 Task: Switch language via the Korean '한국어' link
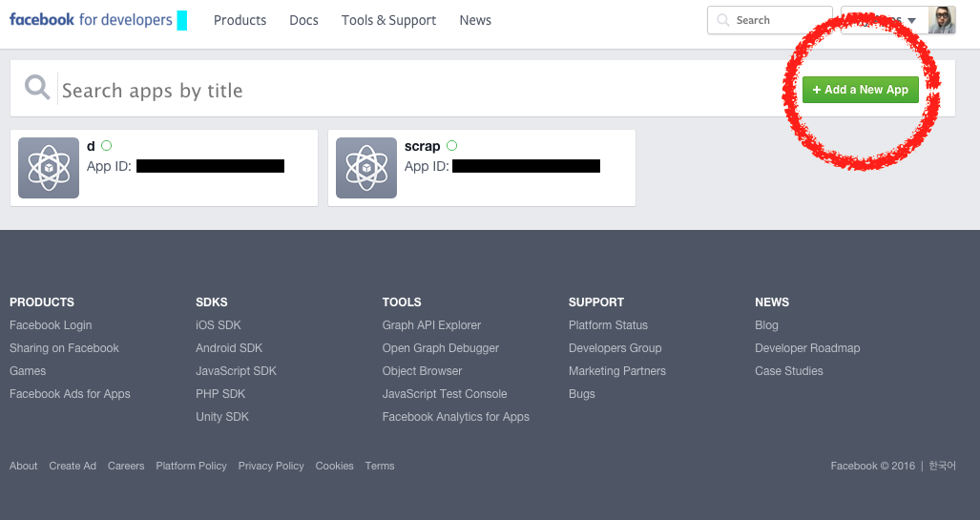(x=942, y=466)
